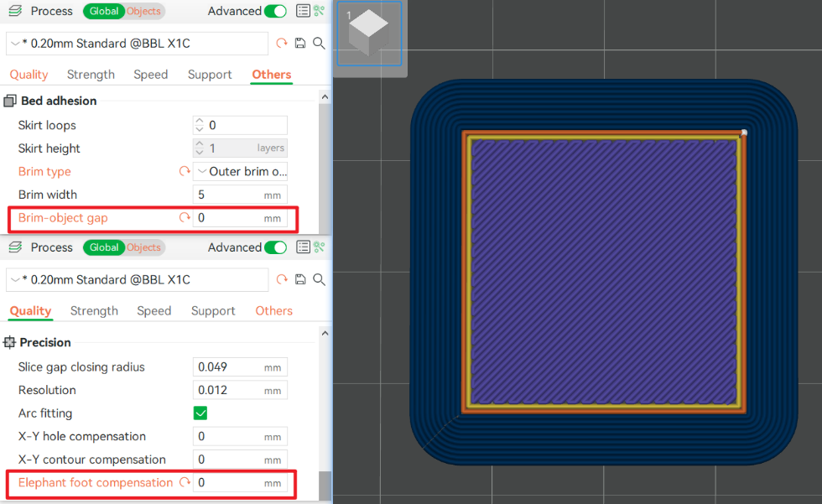Reset preset changes icon in Precision panel

click(x=282, y=279)
